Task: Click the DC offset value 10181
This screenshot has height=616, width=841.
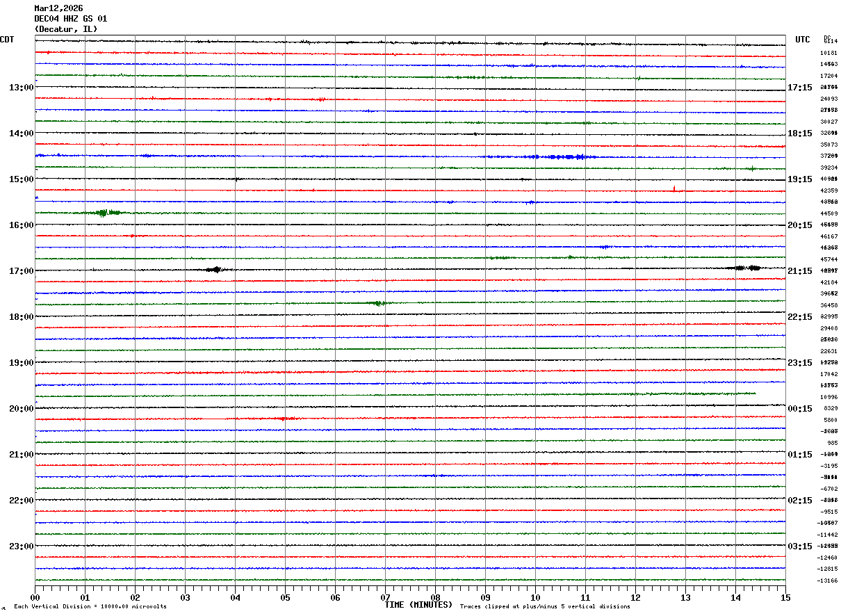Action: click(x=828, y=53)
